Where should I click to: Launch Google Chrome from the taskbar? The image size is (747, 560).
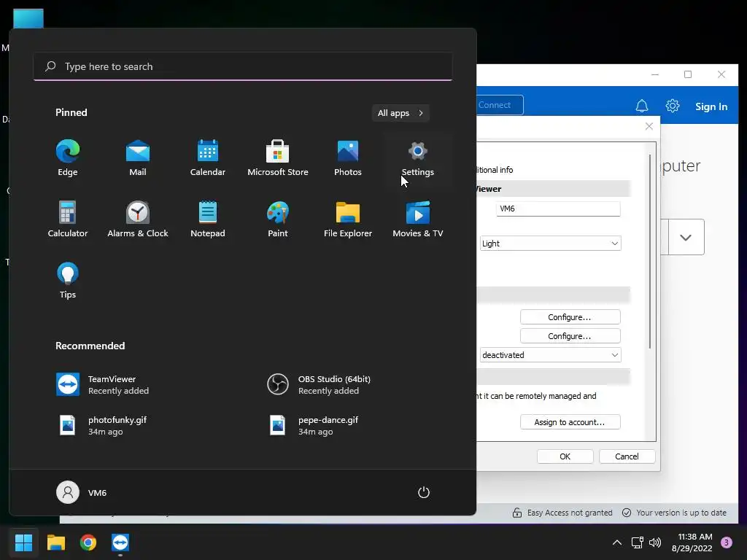[88, 542]
